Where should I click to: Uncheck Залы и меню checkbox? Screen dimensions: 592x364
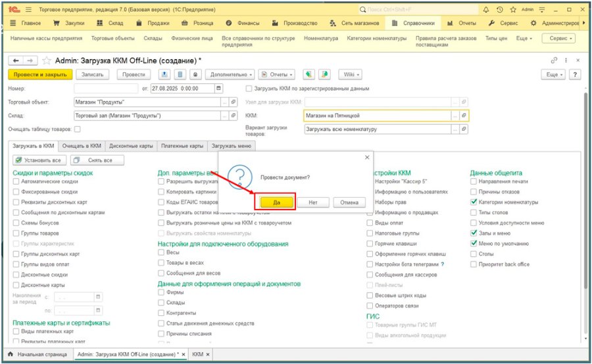pos(474,233)
